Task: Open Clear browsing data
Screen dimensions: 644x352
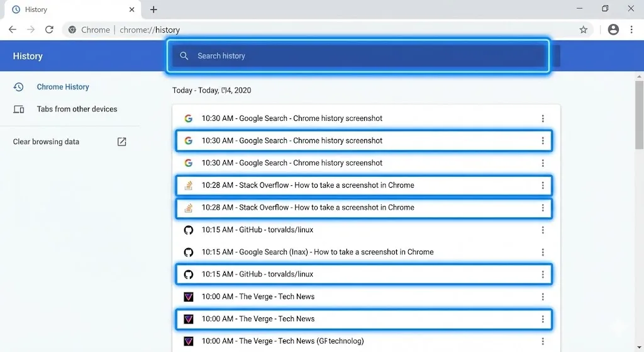Action: (x=46, y=142)
